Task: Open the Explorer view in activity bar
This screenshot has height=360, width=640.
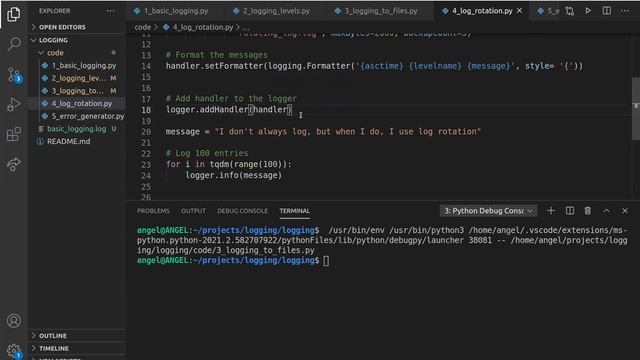Action: 13,14
